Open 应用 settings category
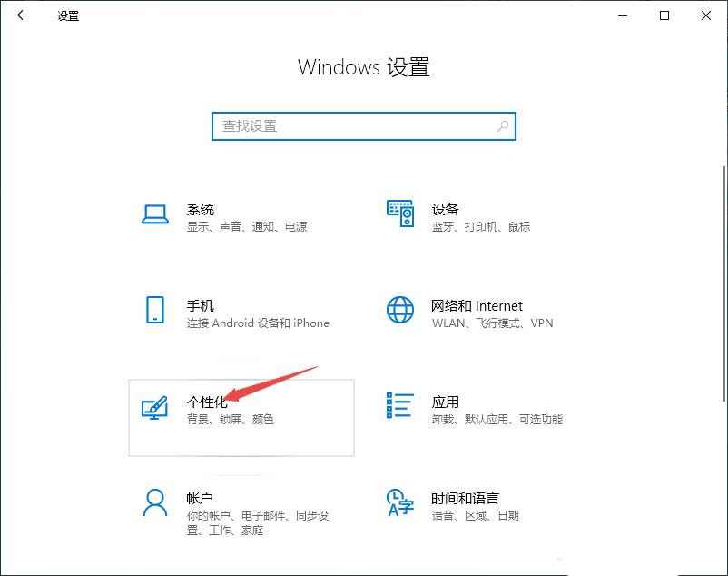Screen dimensions: 728x576 (x=446, y=402)
